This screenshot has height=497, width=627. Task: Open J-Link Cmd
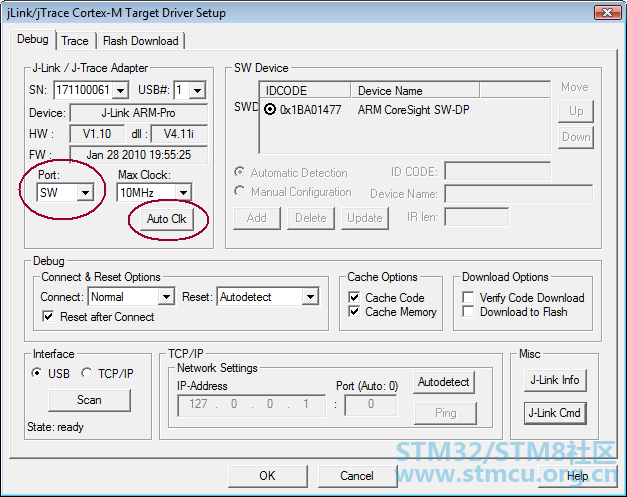(x=555, y=413)
